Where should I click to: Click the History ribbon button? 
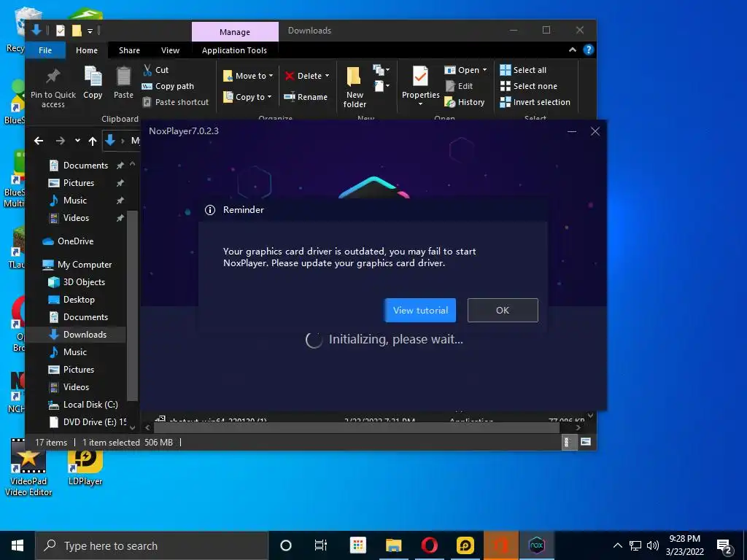tap(465, 102)
